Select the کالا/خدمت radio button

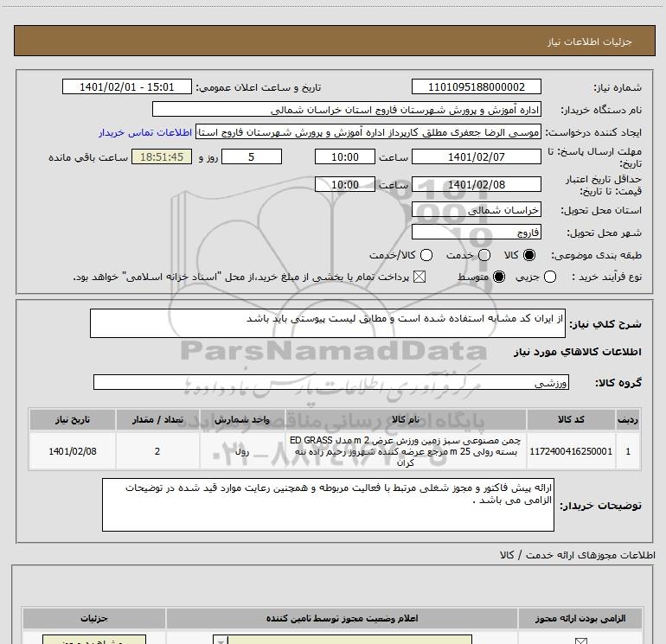(426, 255)
